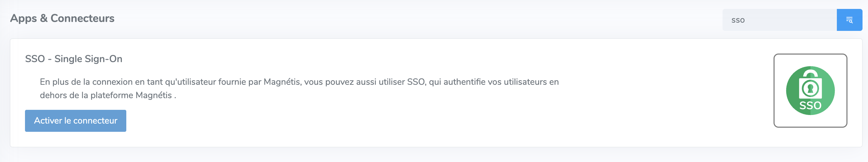
Task: Focus the search field containing "sso"
Action: click(779, 20)
